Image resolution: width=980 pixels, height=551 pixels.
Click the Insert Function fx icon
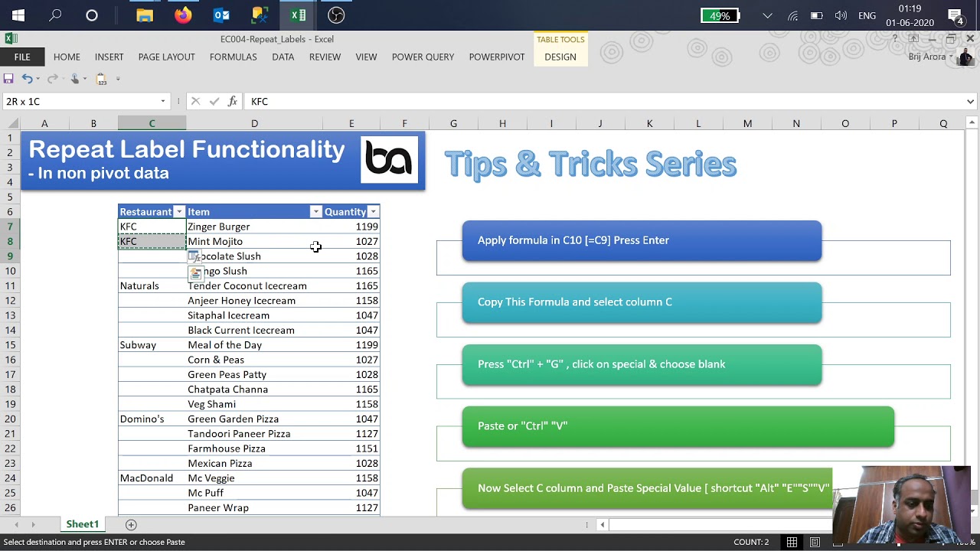click(x=233, y=101)
